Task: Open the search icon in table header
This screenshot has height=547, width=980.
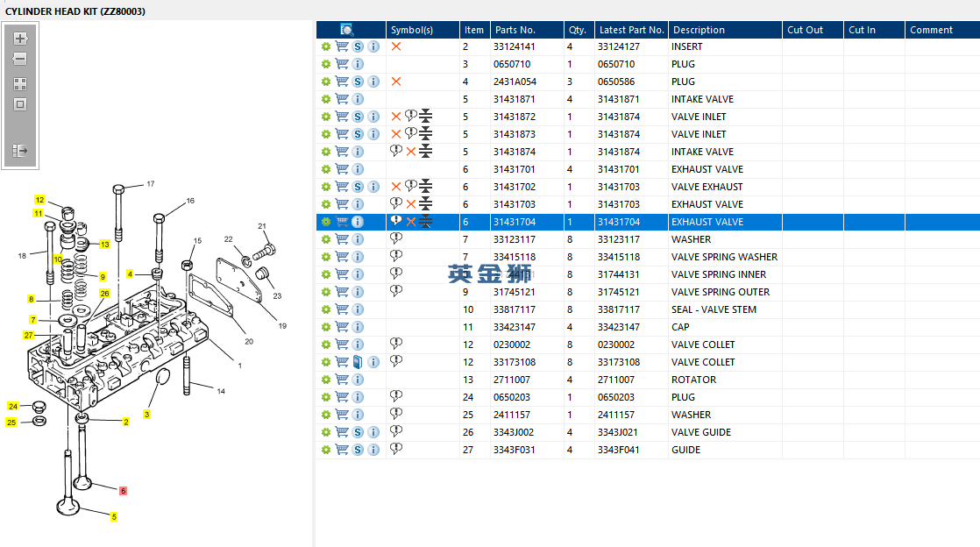Action: click(346, 30)
